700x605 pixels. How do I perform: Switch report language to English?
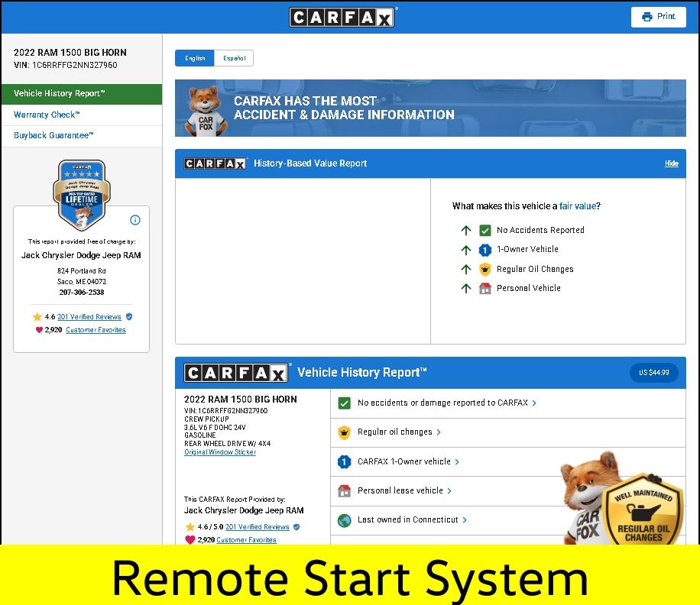[x=195, y=59]
